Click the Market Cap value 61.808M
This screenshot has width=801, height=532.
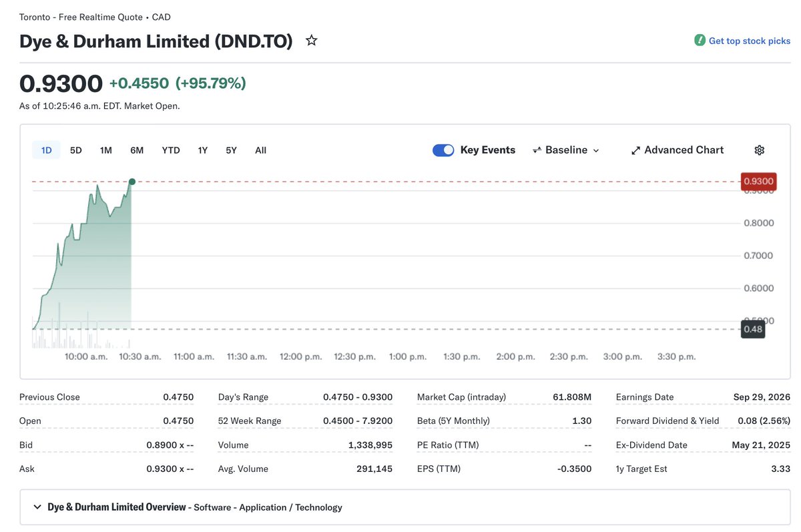pyautogui.click(x=572, y=397)
